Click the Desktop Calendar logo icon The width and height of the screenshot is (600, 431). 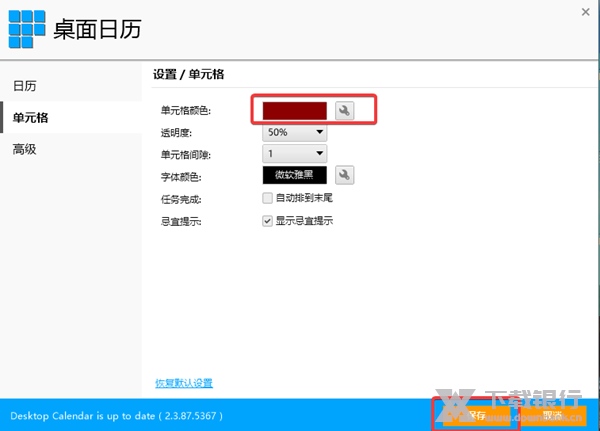27,28
